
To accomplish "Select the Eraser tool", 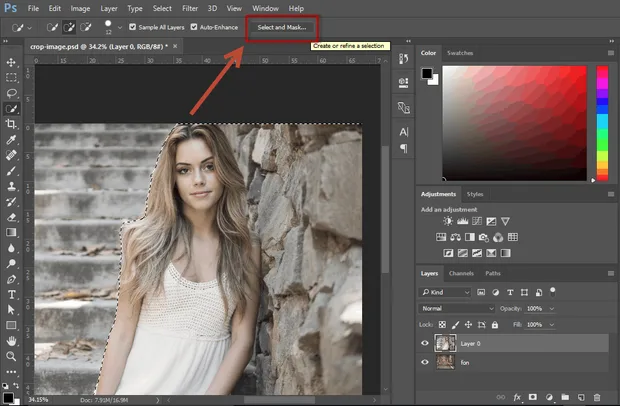I will click(11, 217).
